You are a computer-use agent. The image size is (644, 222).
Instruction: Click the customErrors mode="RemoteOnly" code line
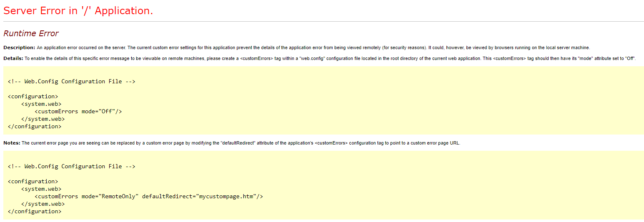(x=149, y=196)
